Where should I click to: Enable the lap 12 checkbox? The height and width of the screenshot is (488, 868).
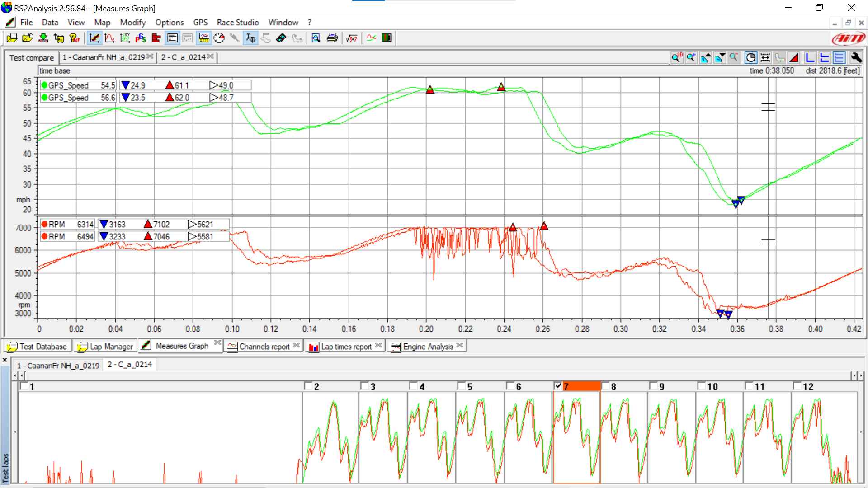click(797, 386)
